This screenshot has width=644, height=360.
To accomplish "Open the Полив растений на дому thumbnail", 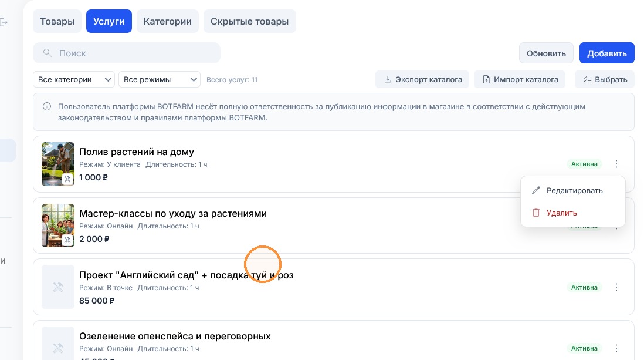I will [58, 164].
